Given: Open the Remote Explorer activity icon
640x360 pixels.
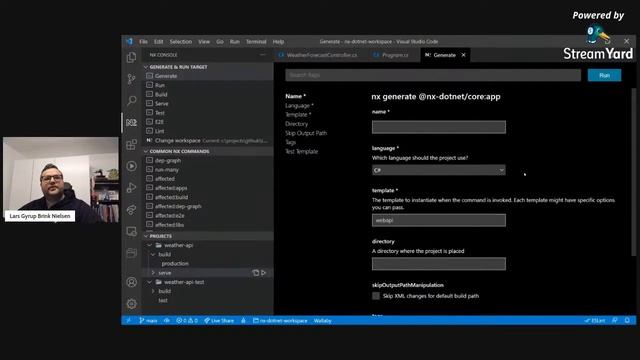Looking at the screenshot, I should [131, 231].
